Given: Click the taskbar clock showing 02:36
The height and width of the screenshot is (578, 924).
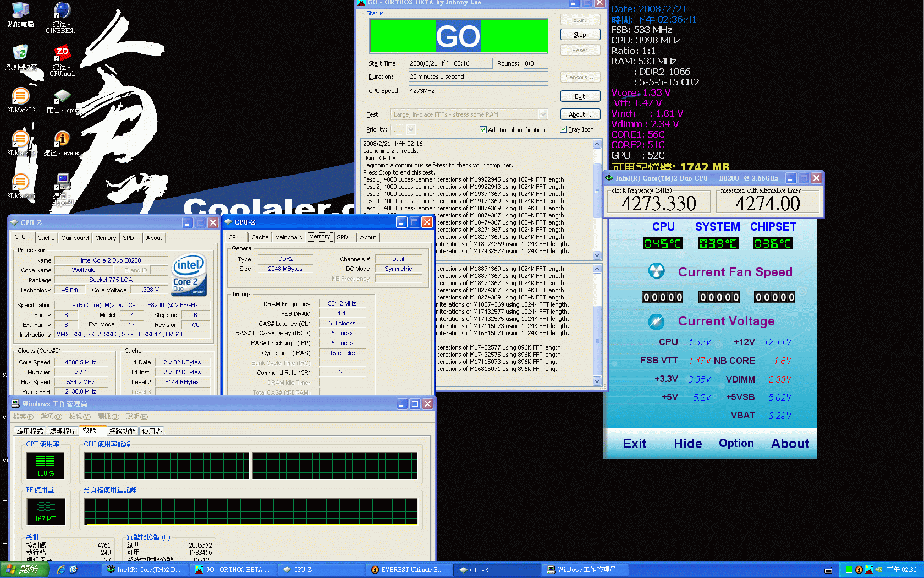Looking at the screenshot, I should tap(901, 570).
